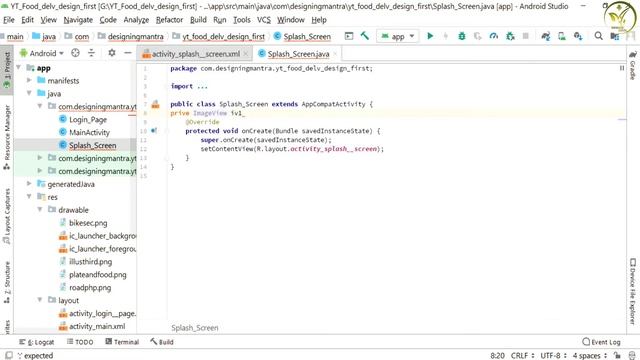Viewport: 640px width, 360px height.
Task: Click the Debug app bug icon
Action: click(x=462, y=36)
